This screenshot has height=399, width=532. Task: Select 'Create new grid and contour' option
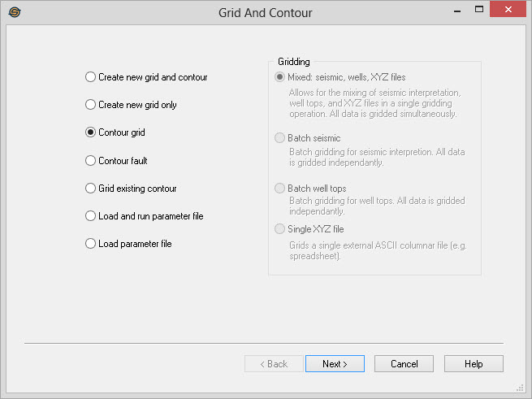[91, 77]
